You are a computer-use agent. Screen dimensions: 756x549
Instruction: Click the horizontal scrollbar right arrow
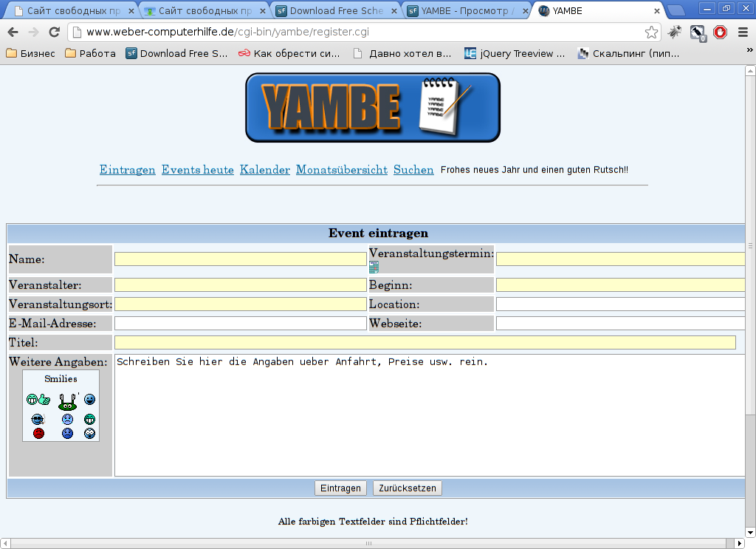(740, 544)
